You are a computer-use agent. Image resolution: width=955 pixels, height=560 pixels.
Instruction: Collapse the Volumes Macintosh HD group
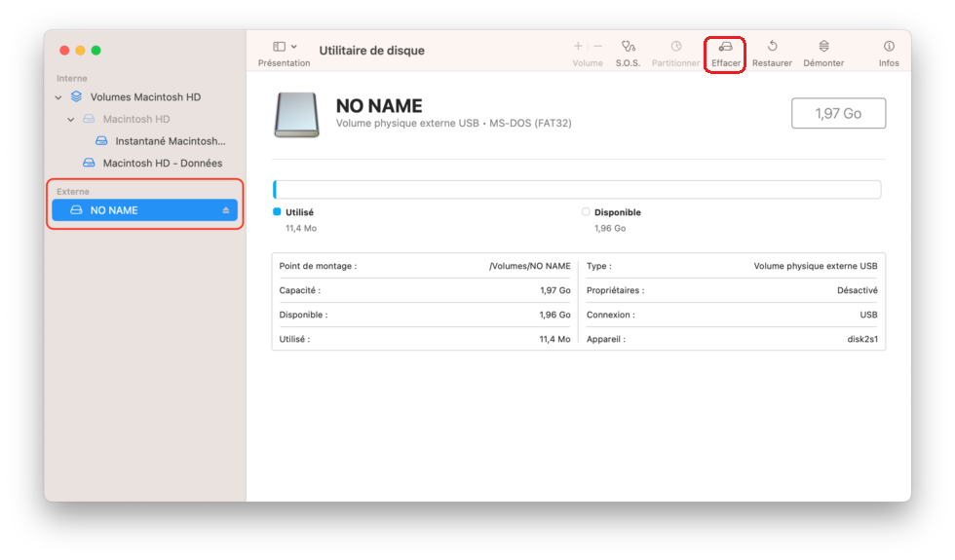pyautogui.click(x=58, y=97)
